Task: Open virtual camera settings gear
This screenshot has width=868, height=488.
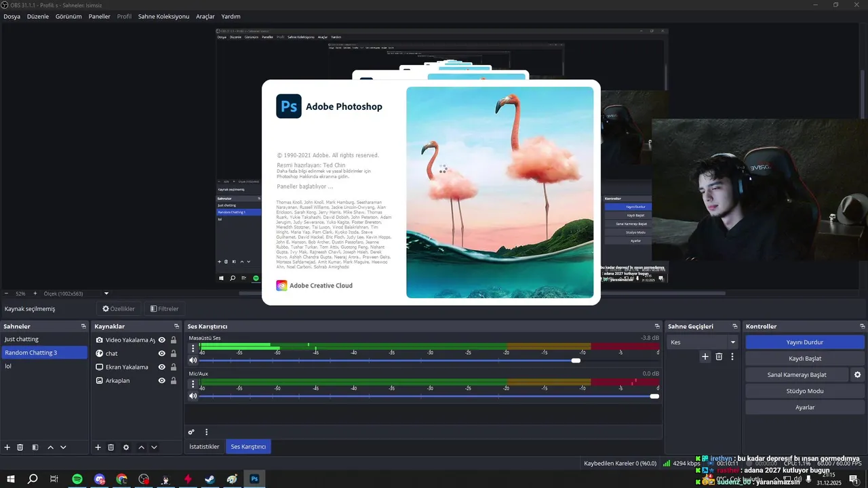Action: (858, 375)
